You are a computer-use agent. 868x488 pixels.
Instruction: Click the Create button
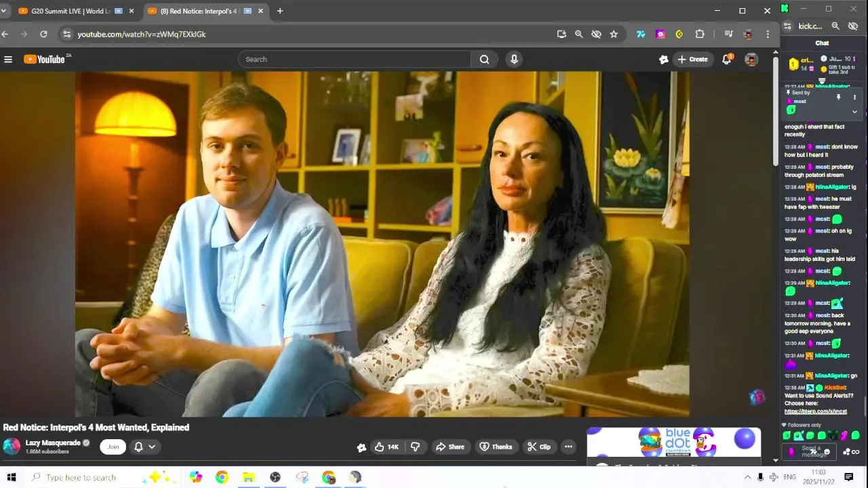click(x=692, y=60)
